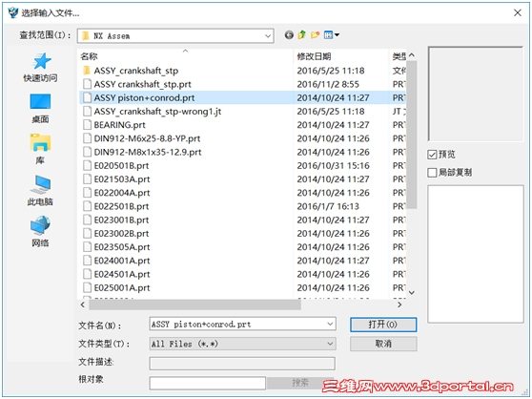
Task: Click horizontal scrollbar right arrow
Action: point(399,304)
